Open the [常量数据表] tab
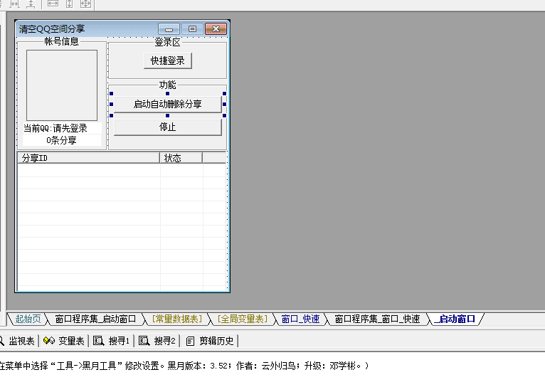The width and height of the screenshot is (545, 392). pyautogui.click(x=177, y=319)
